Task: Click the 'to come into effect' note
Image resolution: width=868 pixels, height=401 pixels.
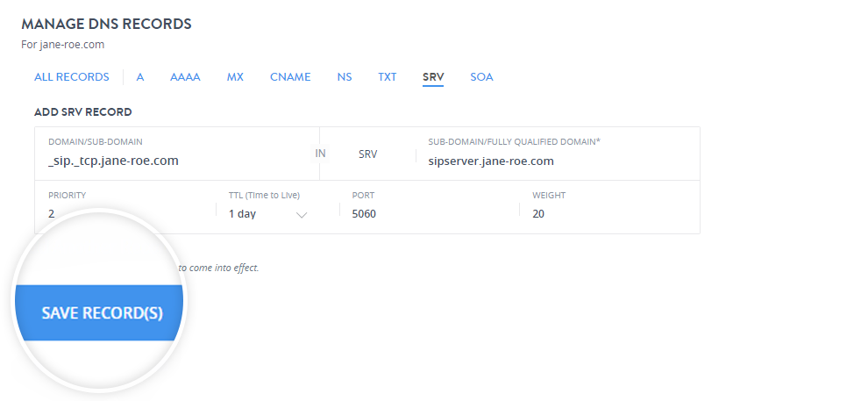Action: click(x=218, y=269)
